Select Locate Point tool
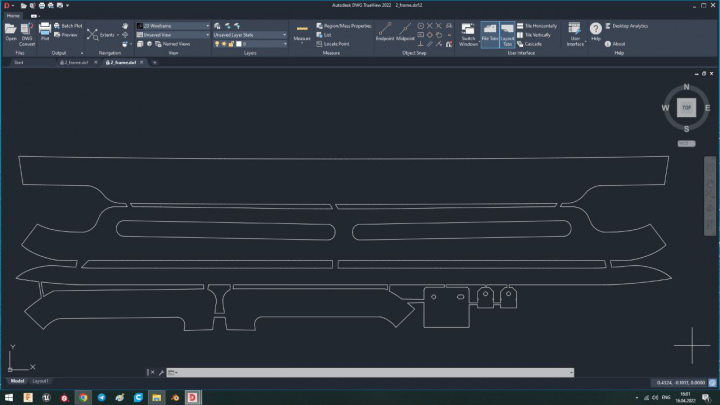Image resolution: width=720 pixels, height=405 pixels. [333, 44]
